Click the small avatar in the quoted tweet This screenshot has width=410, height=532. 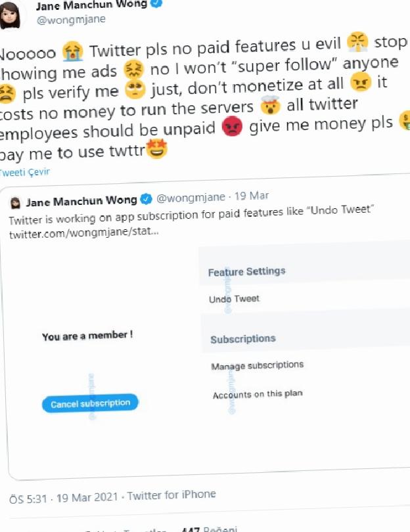click(16, 202)
